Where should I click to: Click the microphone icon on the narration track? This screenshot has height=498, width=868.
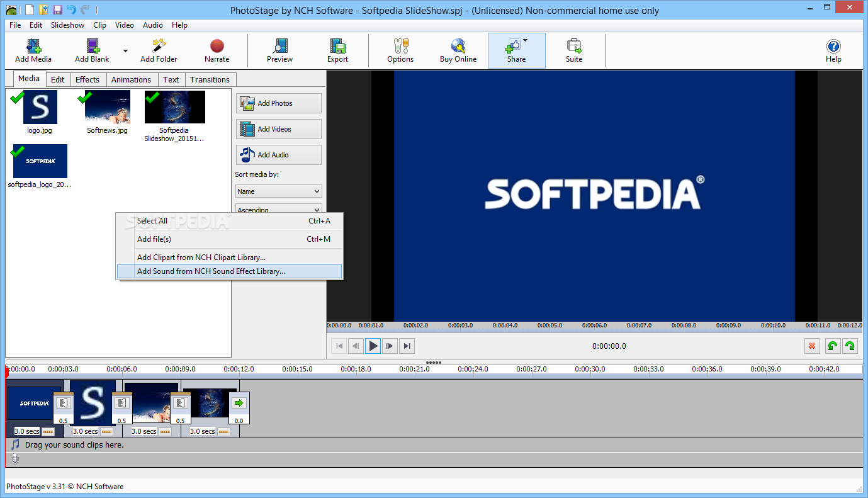pyautogui.click(x=15, y=460)
